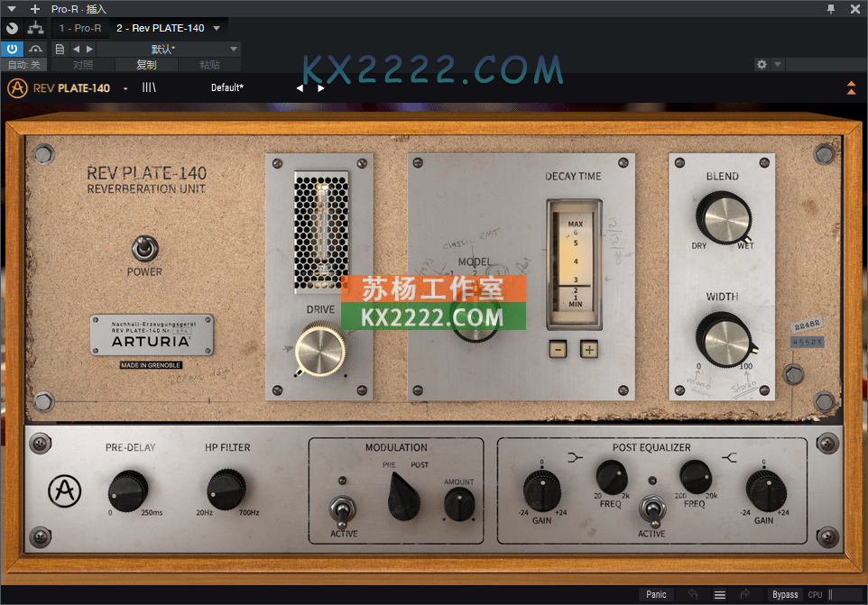Load next host preset
The height and width of the screenshot is (605, 868).
click(89, 49)
